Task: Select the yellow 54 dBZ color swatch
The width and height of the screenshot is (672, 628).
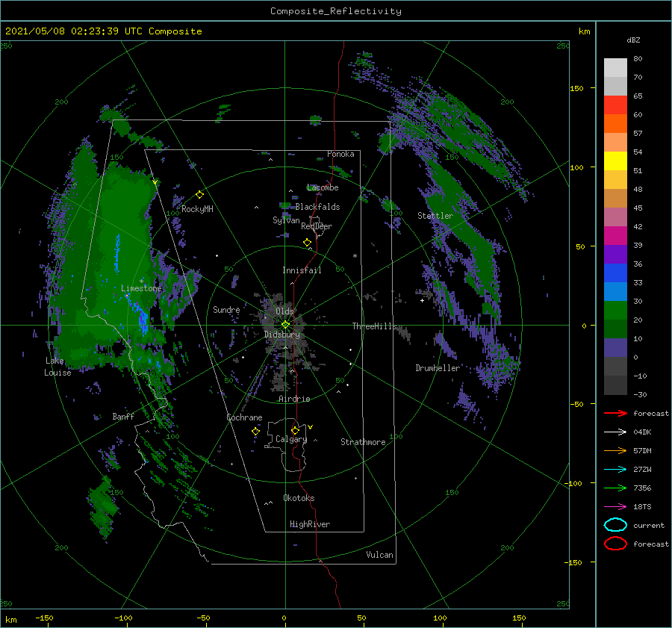Action: click(615, 161)
